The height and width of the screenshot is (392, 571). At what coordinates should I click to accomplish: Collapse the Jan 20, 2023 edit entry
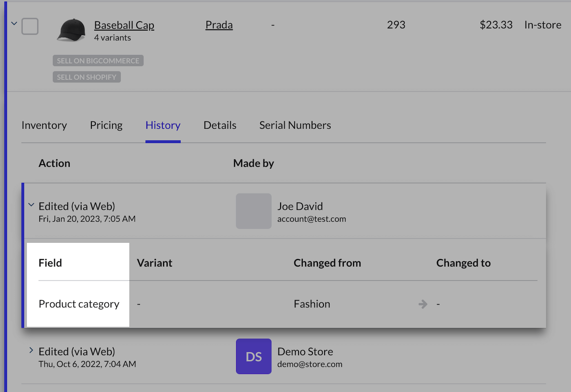(x=31, y=205)
